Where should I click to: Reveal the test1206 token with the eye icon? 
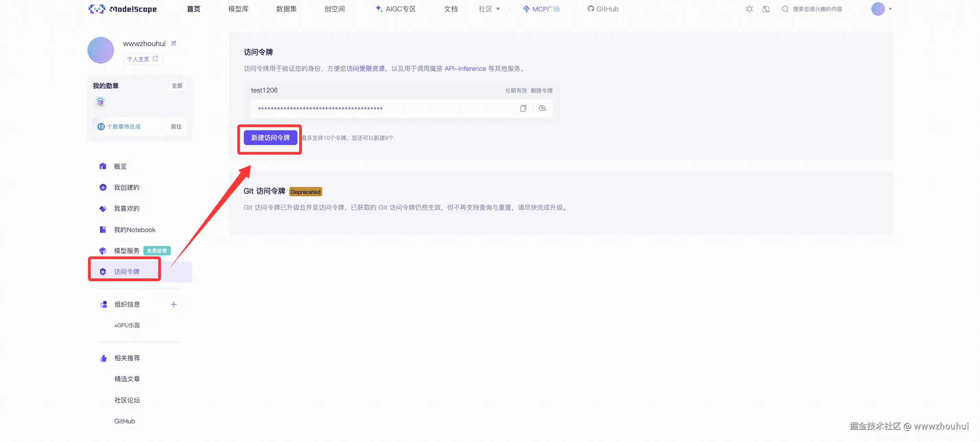pyautogui.click(x=542, y=108)
